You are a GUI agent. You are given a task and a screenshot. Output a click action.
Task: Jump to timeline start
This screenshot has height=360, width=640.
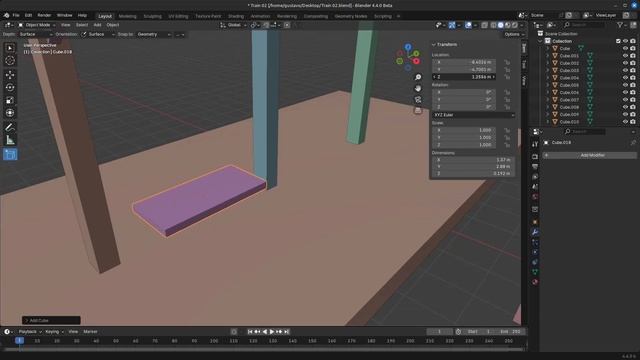(250, 332)
